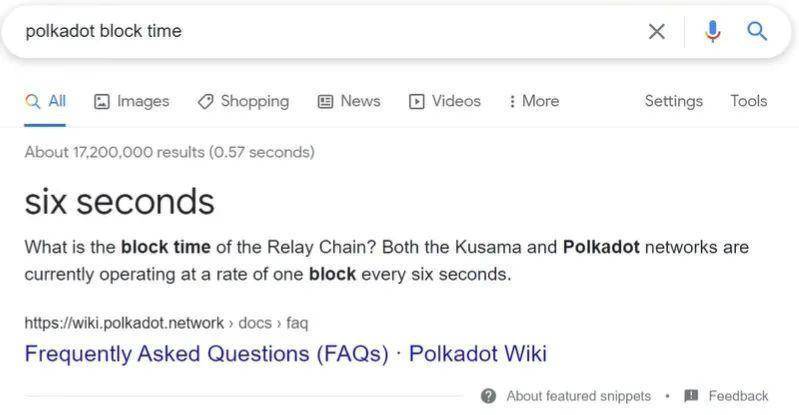This screenshot has height=415, width=799.
Task: Open the Settings dropdown
Action: pyautogui.click(x=674, y=101)
